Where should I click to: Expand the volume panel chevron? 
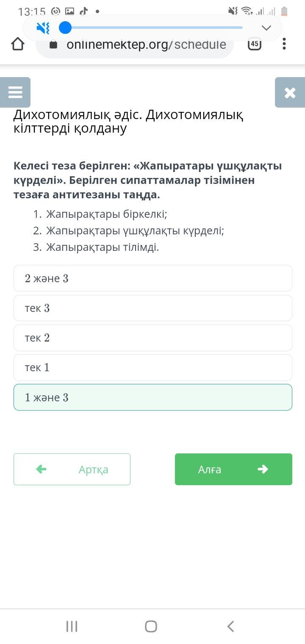pyautogui.click(x=266, y=28)
